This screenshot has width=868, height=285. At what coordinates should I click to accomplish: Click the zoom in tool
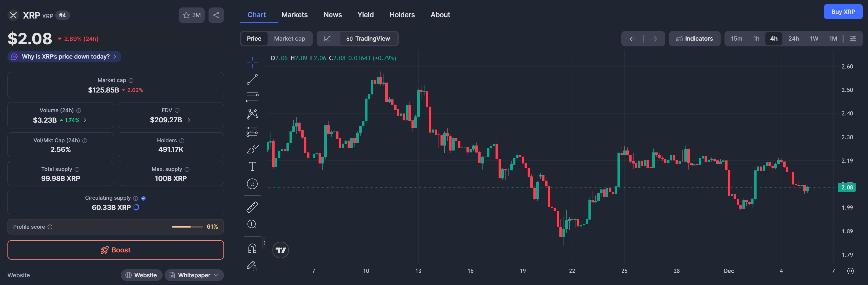(x=252, y=225)
